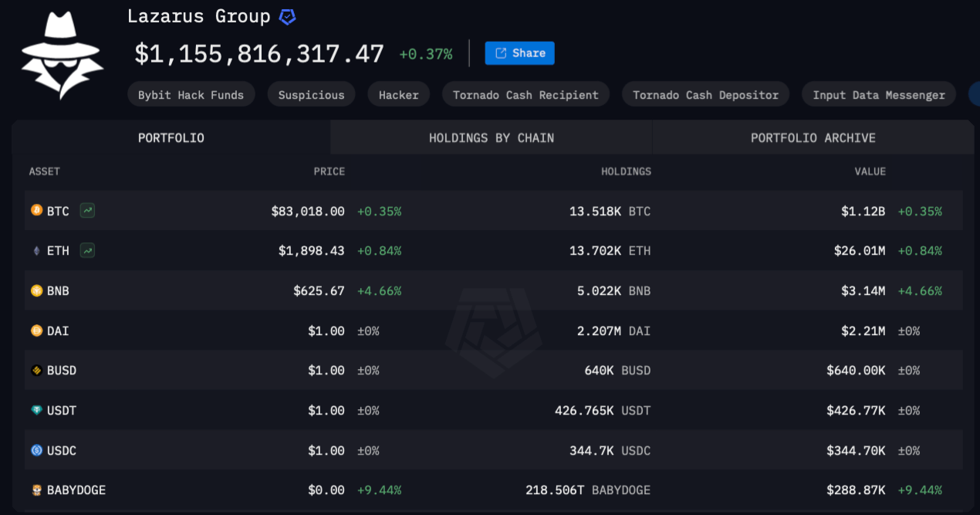The width and height of the screenshot is (980, 515).
Task: Click the +0.37% total portfolio change
Action: (426, 54)
